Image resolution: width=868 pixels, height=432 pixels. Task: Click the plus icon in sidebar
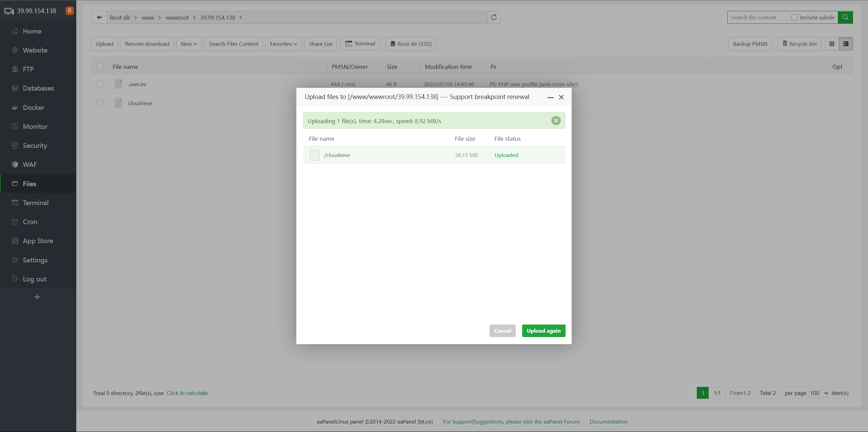tap(37, 297)
